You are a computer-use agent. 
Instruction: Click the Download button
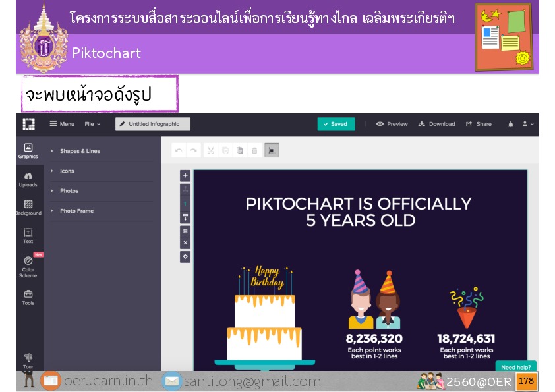pos(436,124)
